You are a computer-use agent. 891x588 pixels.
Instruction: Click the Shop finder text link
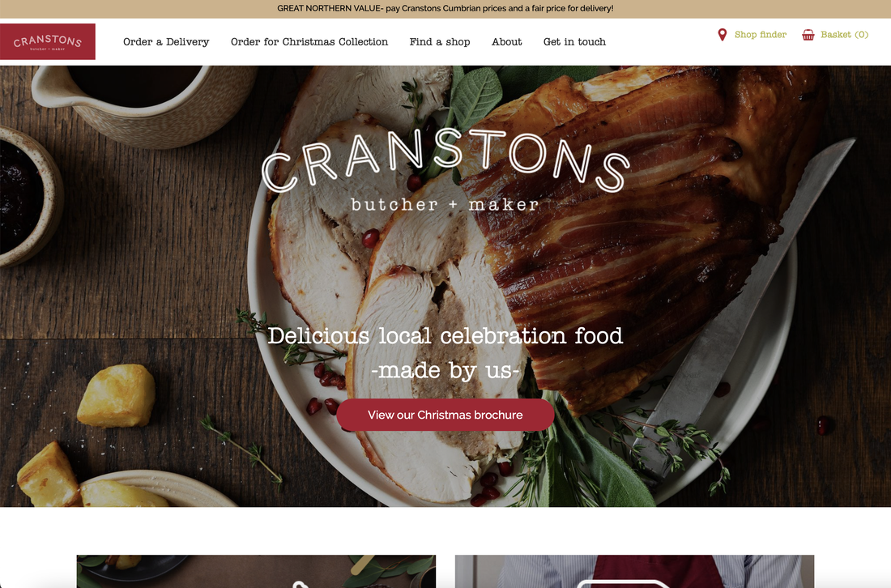[x=761, y=35]
